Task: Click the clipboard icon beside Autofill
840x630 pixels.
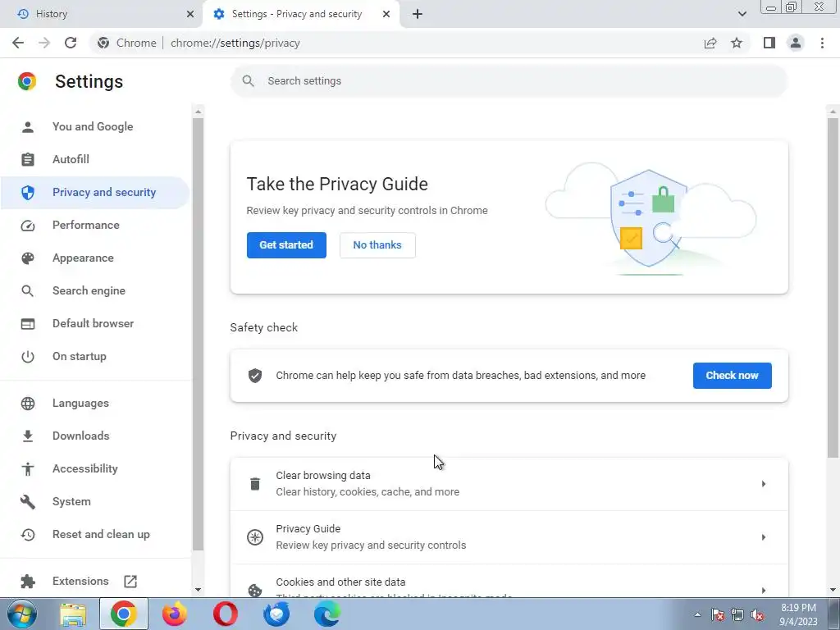Action: point(27,160)
